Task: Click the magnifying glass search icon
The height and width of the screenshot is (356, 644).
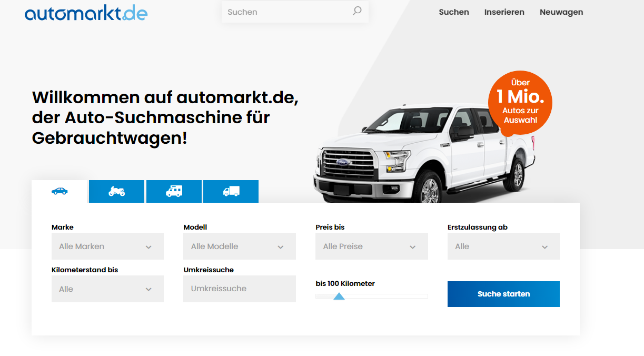Action: (x=357, y=11)
